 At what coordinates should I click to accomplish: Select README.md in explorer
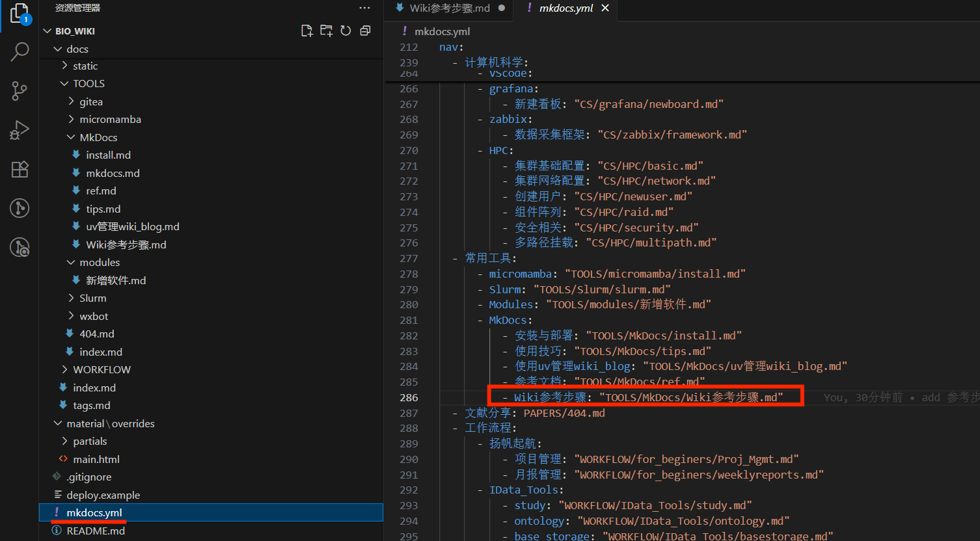pyautogui.click(x=96, y=531)
